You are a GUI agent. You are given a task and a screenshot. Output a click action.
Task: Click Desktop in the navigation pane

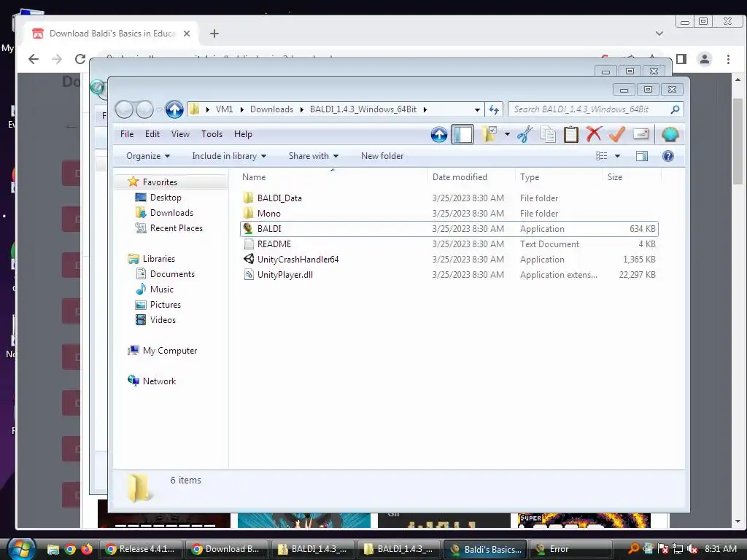click(166, 198)
